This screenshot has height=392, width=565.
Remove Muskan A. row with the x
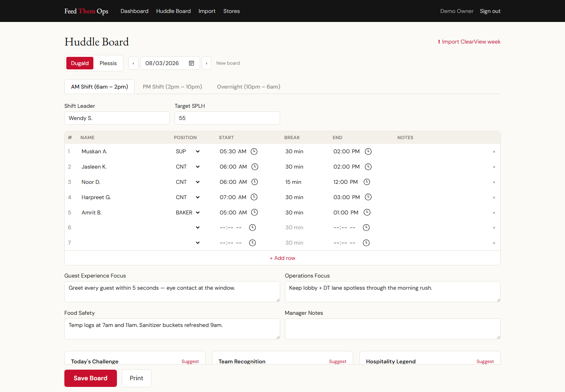[x=494, y=152]
